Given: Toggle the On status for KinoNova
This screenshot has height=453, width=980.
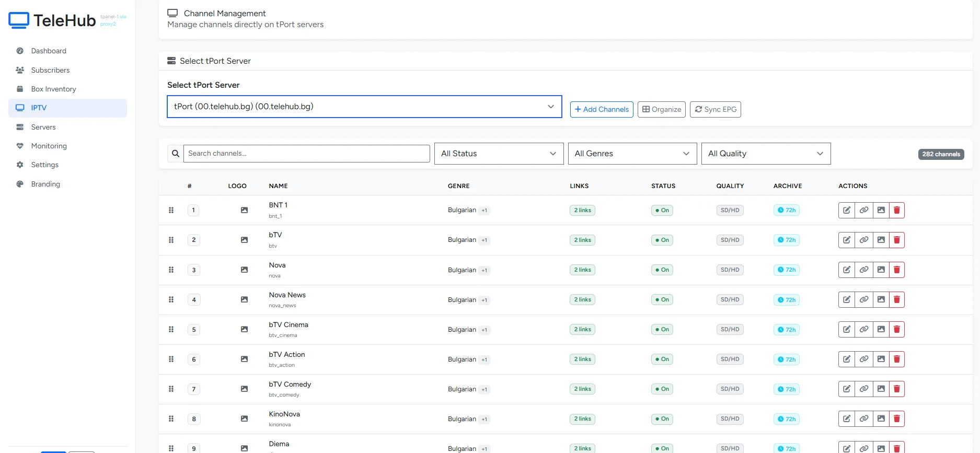Looking at the screenshot, I should coord(662,419).
